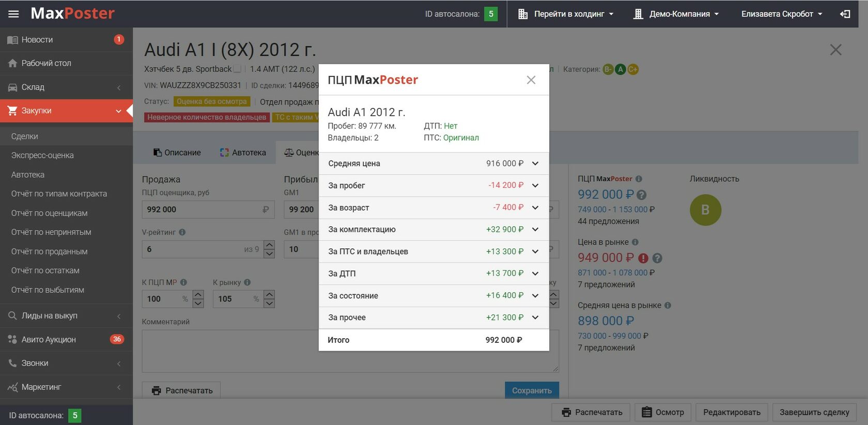Image resolution: width=868 pixels, height=425 pixels.
Task: Increase the V-рейтинг stepper value
Action: pos(269,245)
